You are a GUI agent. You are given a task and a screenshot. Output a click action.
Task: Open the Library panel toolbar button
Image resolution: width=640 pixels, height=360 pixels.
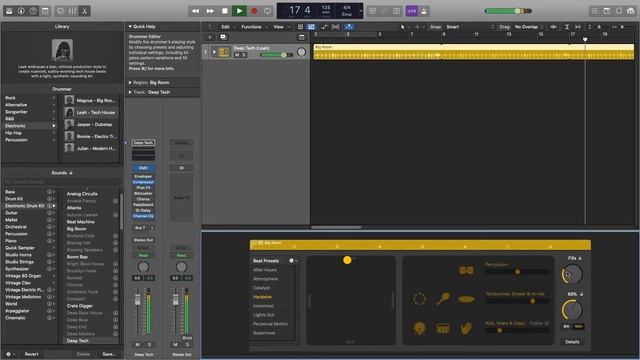[9, 11]
